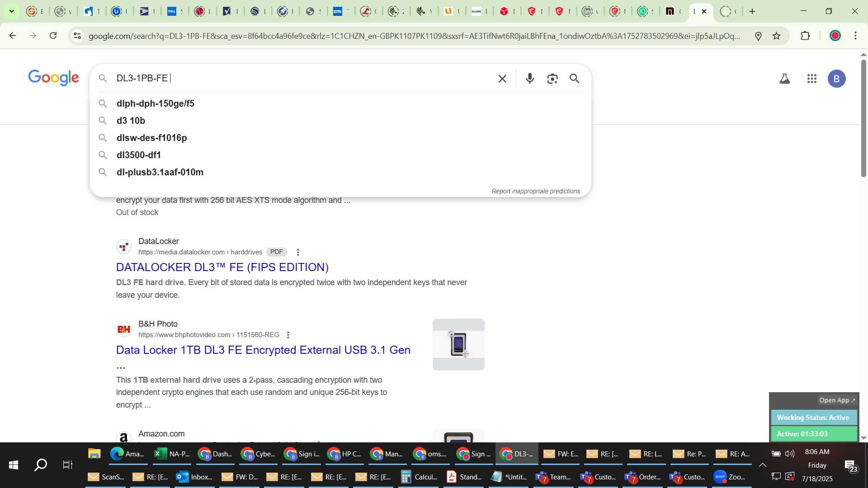The width and height of the screenshot is (868, 488).
Task: Switch to Chrome Dash... taskbar window
Action: (x=215, y=454)
